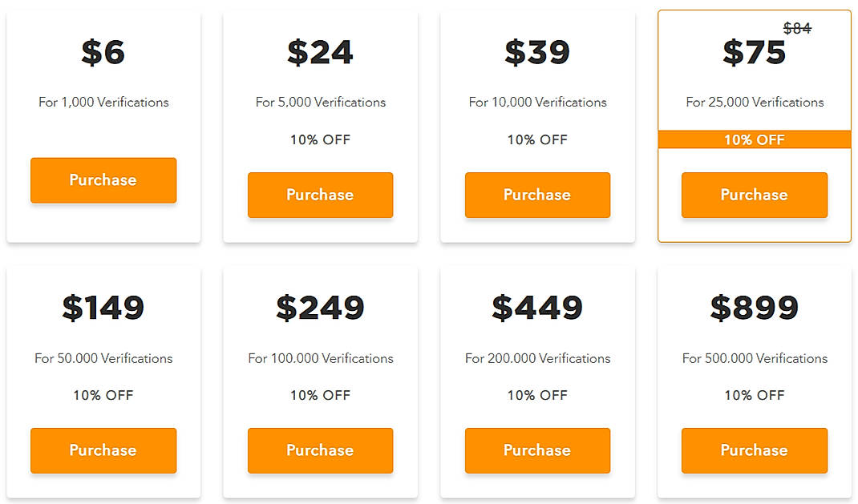This screenshot has height=504, width=858.
Task: Click the 10% OFF label under $39
Action: [537, 139]
